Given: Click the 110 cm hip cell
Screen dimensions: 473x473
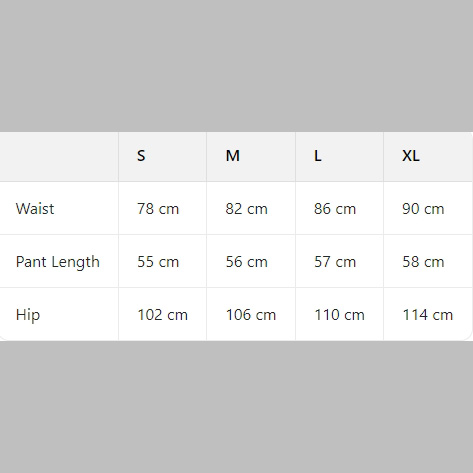Looking at the screenshot, I should [339, 314].
